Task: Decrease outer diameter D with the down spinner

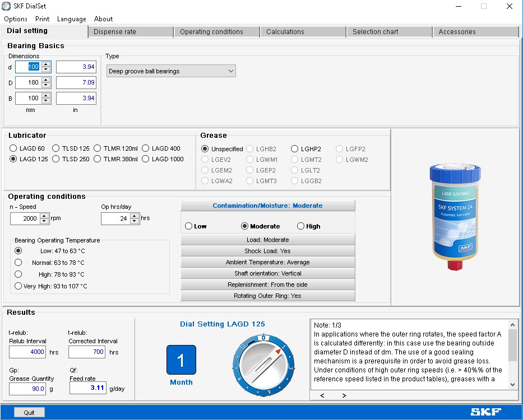Action: coord(46,85)
